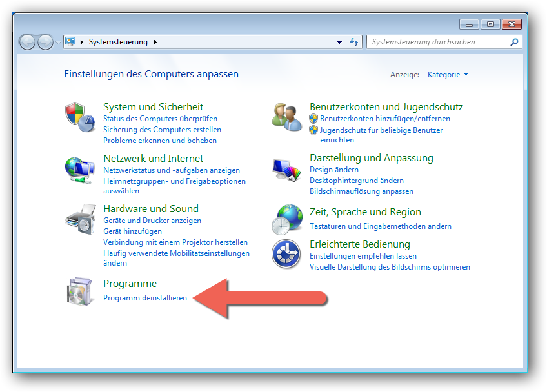This screenshot has width=547, height=392.
Task: Open Benutzerkonten und Jugendschutz category
Action: pyautogui.click(x=386, y=107)
